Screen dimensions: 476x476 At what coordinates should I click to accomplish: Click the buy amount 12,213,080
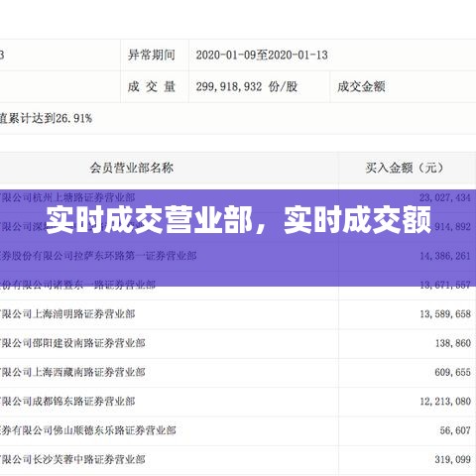(445, 402)
